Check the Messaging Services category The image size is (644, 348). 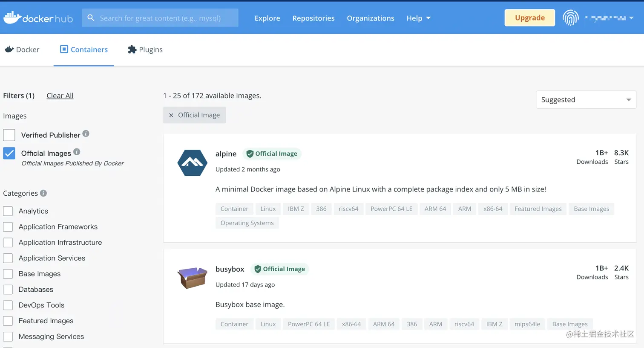tap(8, 336)
